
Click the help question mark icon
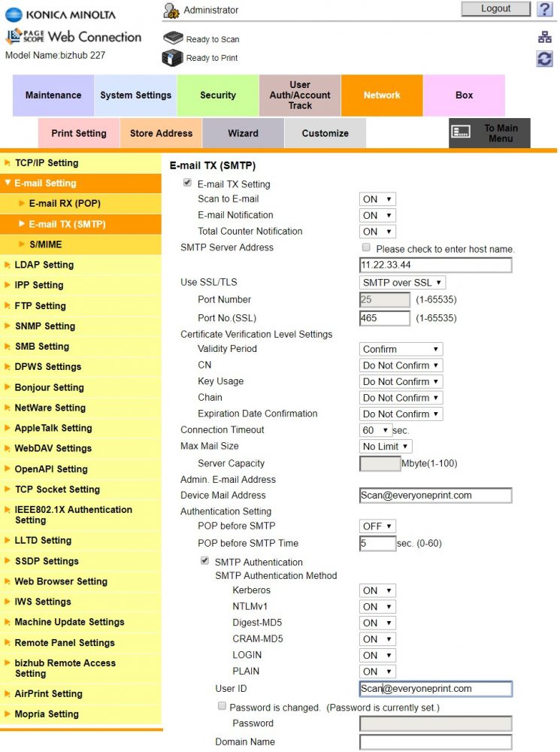[x=544, y=9]
